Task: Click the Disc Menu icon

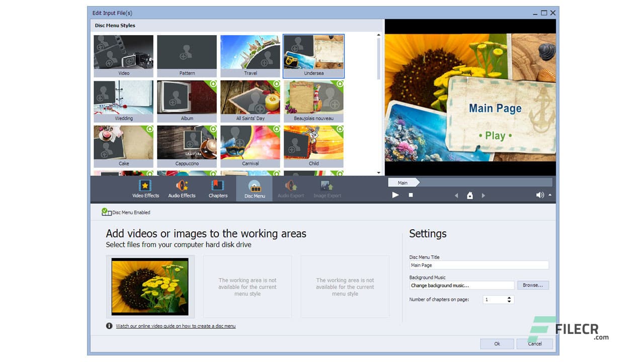Action: tap(254, 187)
